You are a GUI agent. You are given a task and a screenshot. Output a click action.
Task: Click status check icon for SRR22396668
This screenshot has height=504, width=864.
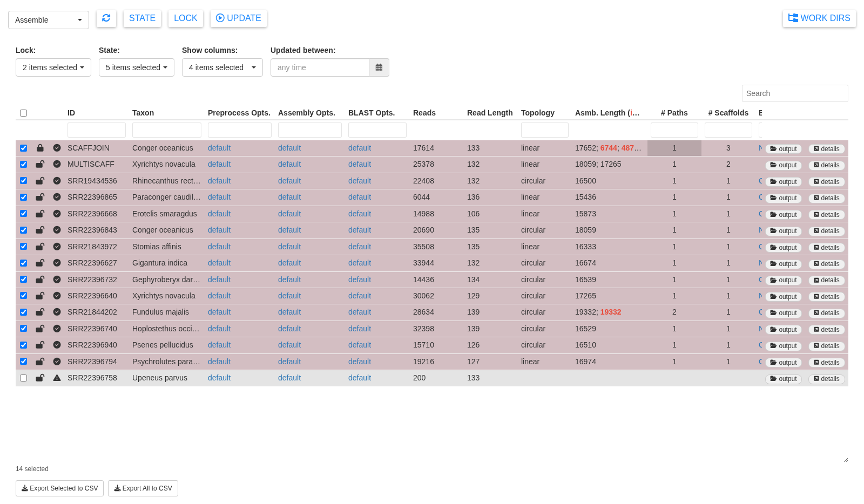57,214
